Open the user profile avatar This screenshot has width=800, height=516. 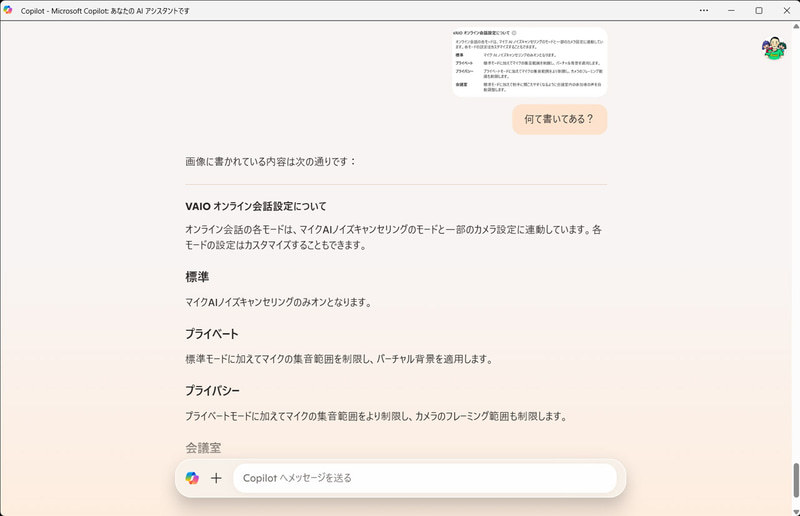point(774,48)
